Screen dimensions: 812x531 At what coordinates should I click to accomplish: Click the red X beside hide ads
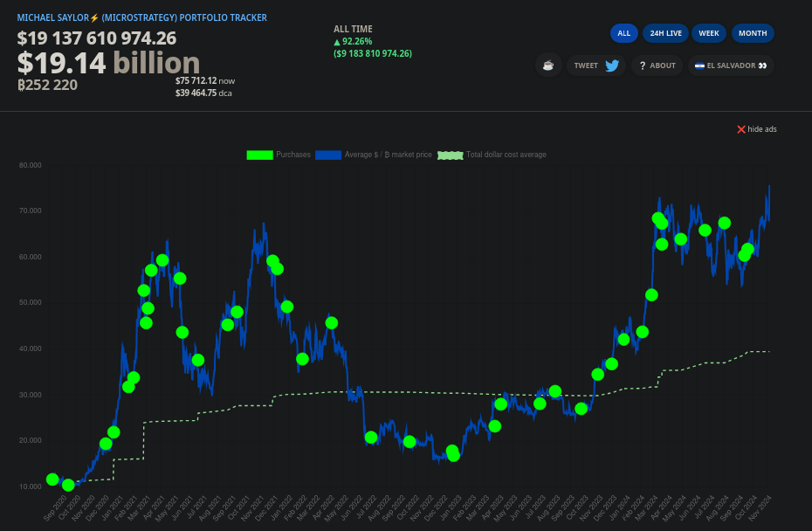pos(741,129)
